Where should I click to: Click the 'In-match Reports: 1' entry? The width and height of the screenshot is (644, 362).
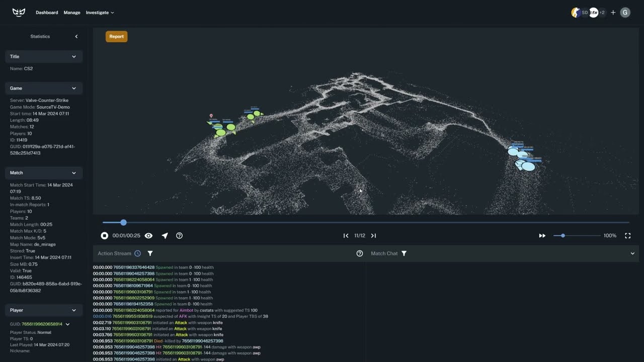[30, 205]
